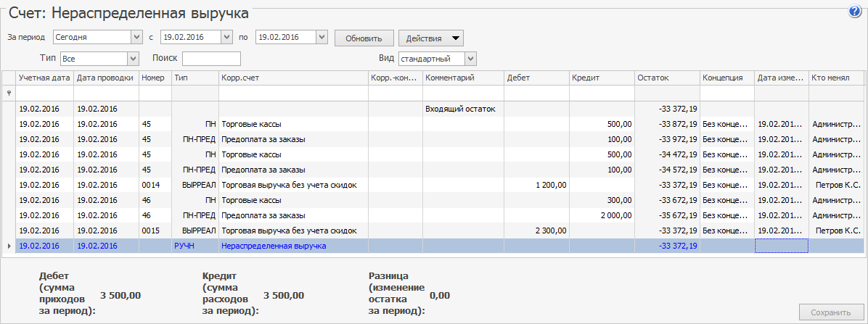Click the 'Петров К.С.' cell in row 0014
868x324 pixels.
coord(836,186)
